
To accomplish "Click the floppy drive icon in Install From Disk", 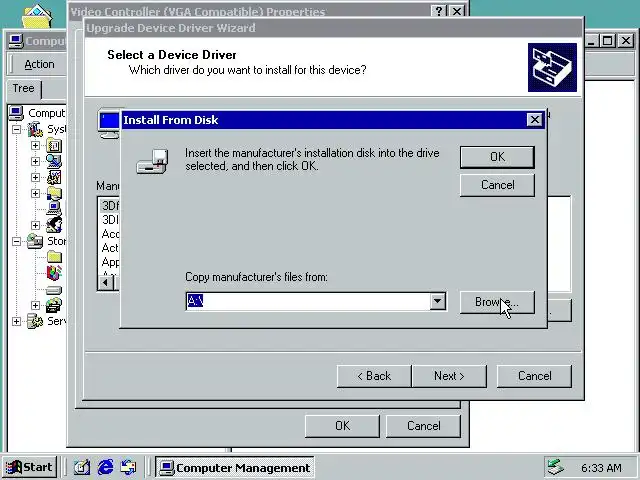I will (152, 162).
